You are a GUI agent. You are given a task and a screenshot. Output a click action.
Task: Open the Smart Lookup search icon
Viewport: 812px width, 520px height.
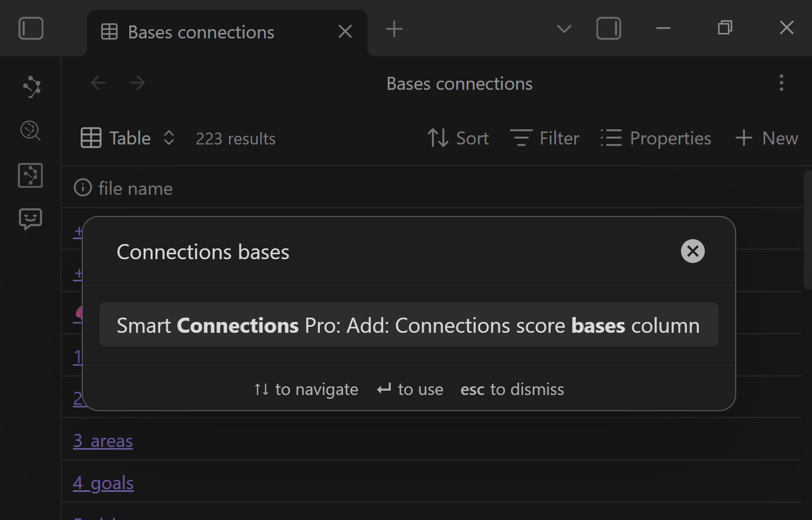(x=31, y=130)
